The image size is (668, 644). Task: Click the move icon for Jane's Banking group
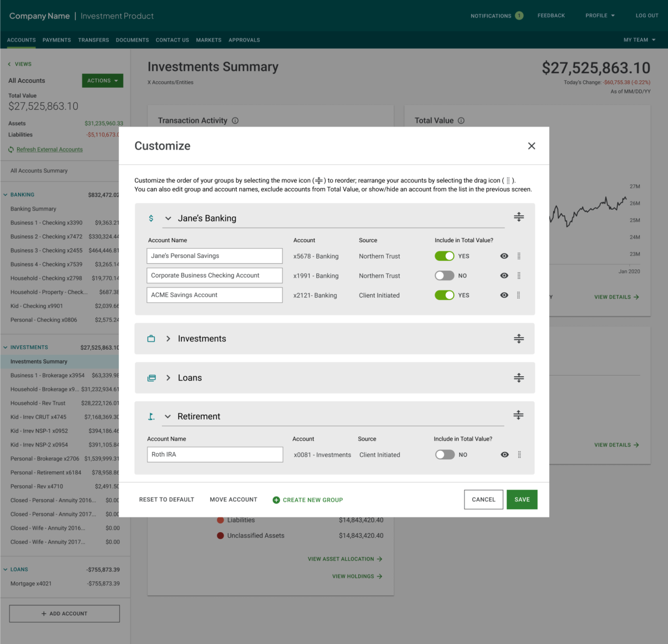coord(519,217)
